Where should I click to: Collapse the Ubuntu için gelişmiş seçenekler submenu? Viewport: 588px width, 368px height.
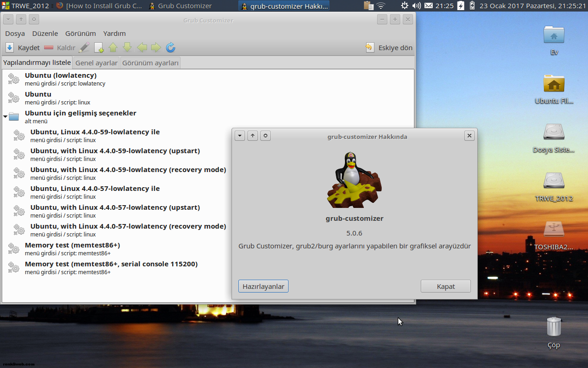tap(5, 117)
